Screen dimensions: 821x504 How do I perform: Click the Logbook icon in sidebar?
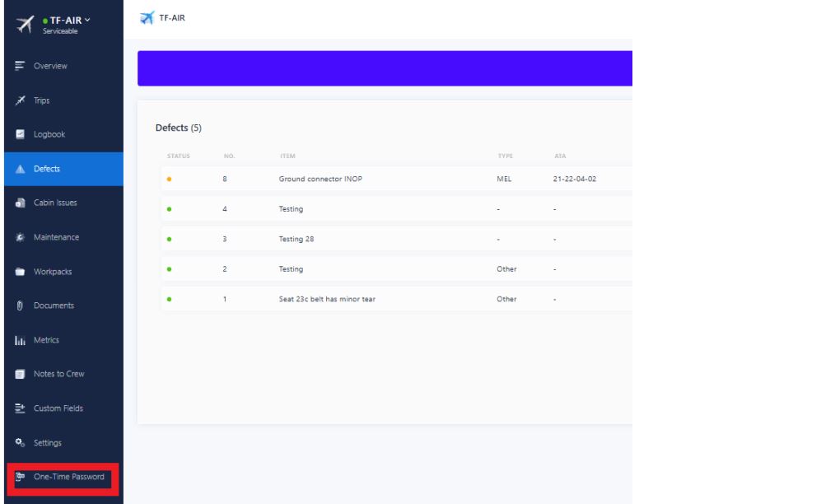[20, 135]
